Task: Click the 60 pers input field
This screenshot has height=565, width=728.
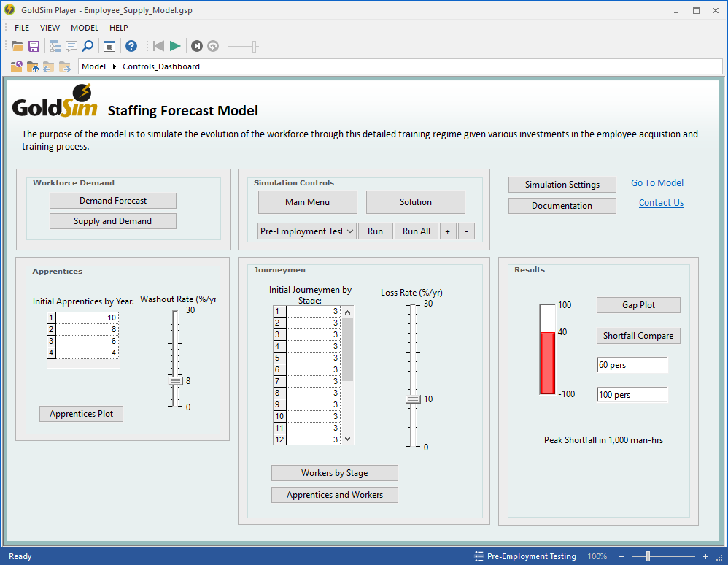Action: 632,365
